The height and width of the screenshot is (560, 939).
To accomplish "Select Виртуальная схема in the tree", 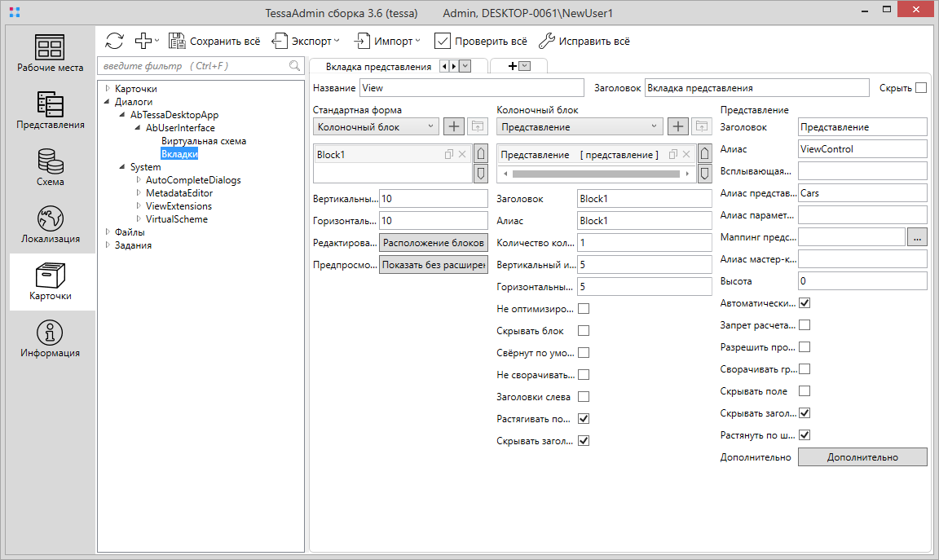I will [x=203, y=141].
